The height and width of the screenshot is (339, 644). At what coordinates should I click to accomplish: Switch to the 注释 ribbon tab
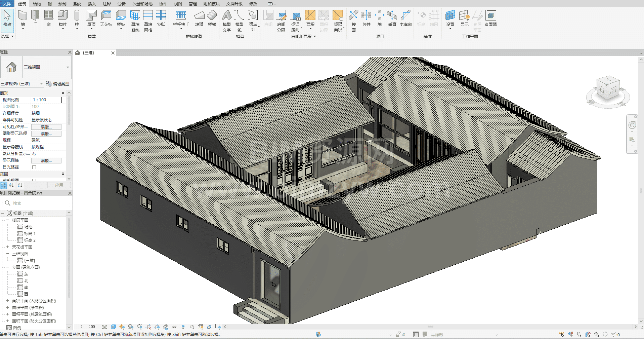tap(107, 4)
